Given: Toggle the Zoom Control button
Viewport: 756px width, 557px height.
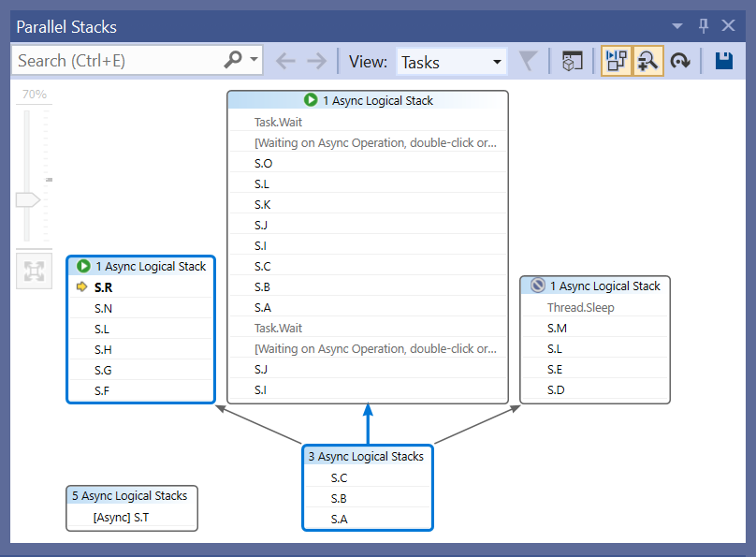Looking at the screenshot, I should [648, 60].
